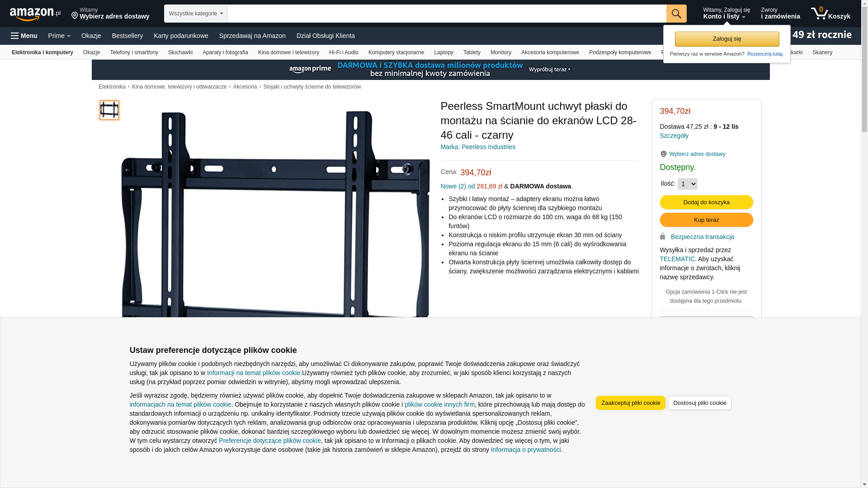Viewport: 868px width, 488px height.
Task: Open the TELEMATIC seller link
Action: pyautogui.click(x=677, y=259)
